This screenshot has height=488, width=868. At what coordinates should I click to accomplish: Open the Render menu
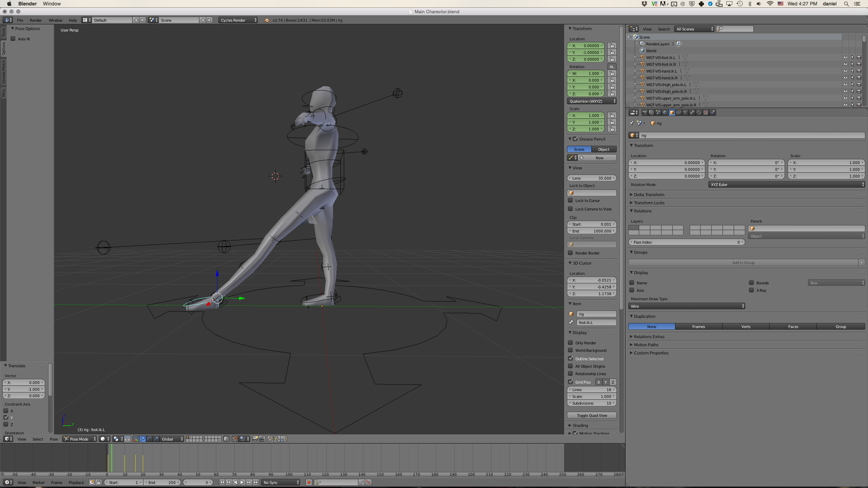tap(36, 20)
